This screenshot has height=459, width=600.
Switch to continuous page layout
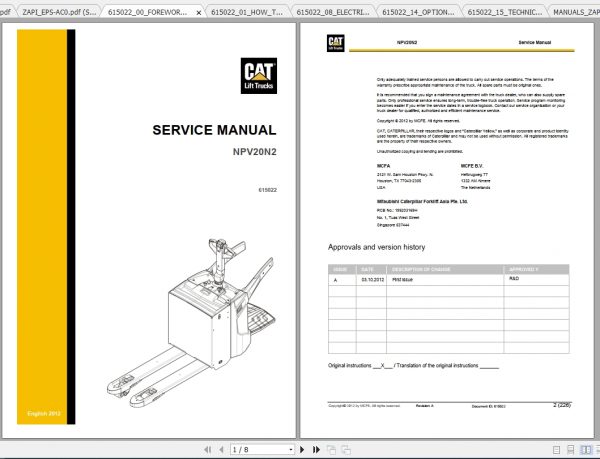(571, 450)
